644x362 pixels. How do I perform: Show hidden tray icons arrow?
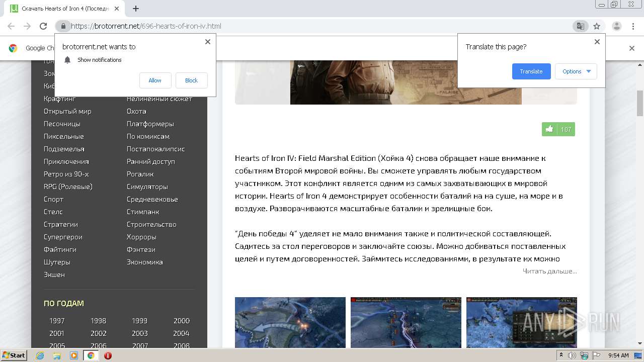pyautogui.click(x=561, y=355)
